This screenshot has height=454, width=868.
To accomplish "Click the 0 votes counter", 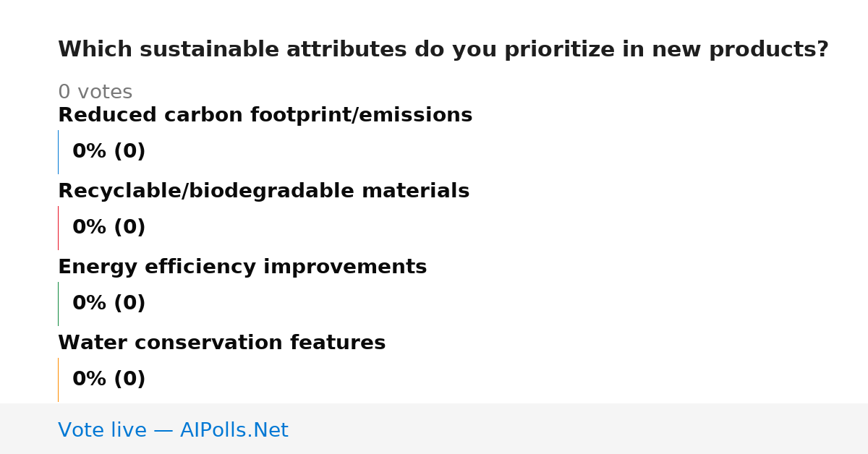I will [95, 93].
